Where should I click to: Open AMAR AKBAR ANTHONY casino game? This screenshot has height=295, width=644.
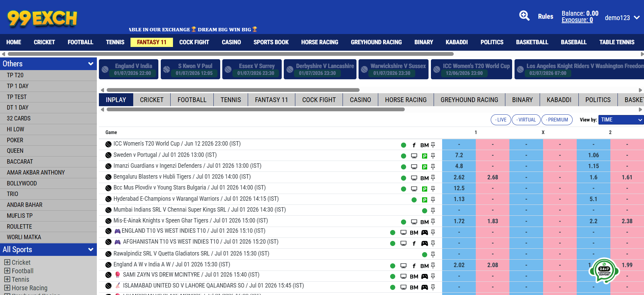click(48, 173)
